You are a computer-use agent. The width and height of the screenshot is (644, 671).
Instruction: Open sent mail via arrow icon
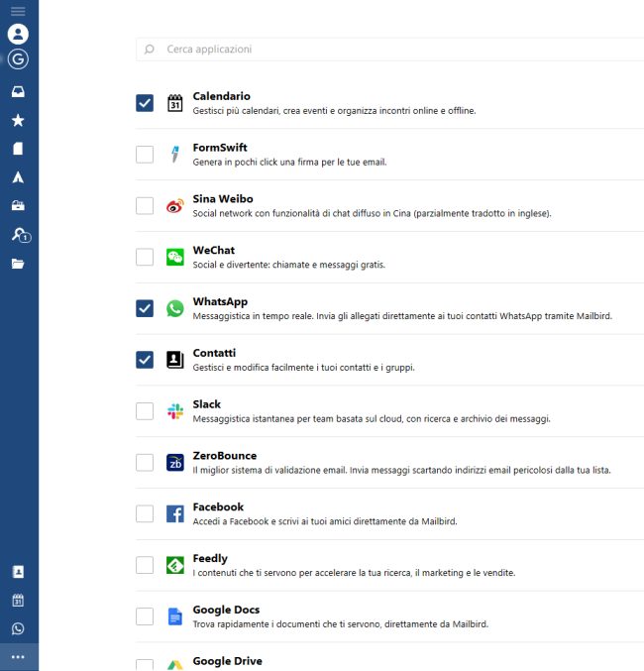(x=18, y=177)
